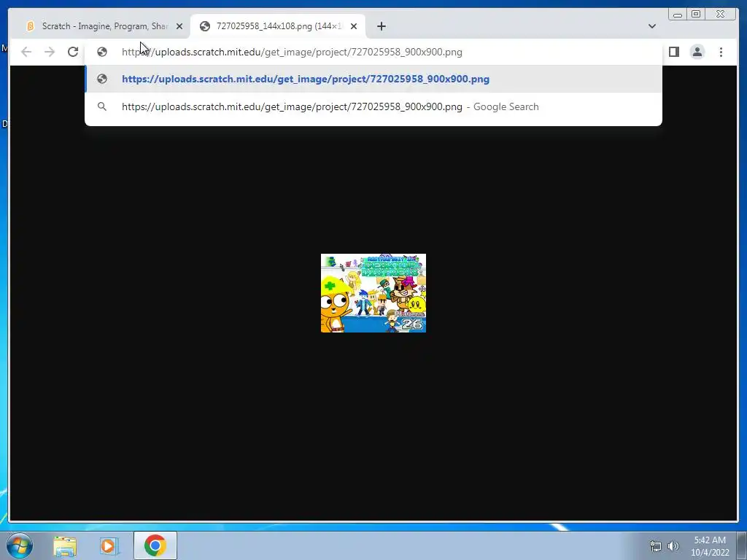This screenshot has height=560, width=747.
Task: Click the Show desktop strip at the taskbar end
Action: tap(742, 545)
